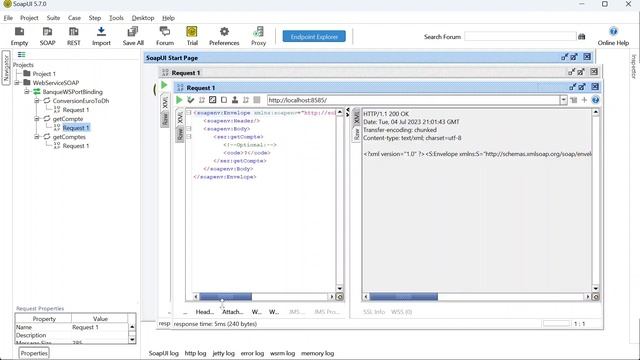
Task: Open the Suite menu
Action: (x=53, y=18)
